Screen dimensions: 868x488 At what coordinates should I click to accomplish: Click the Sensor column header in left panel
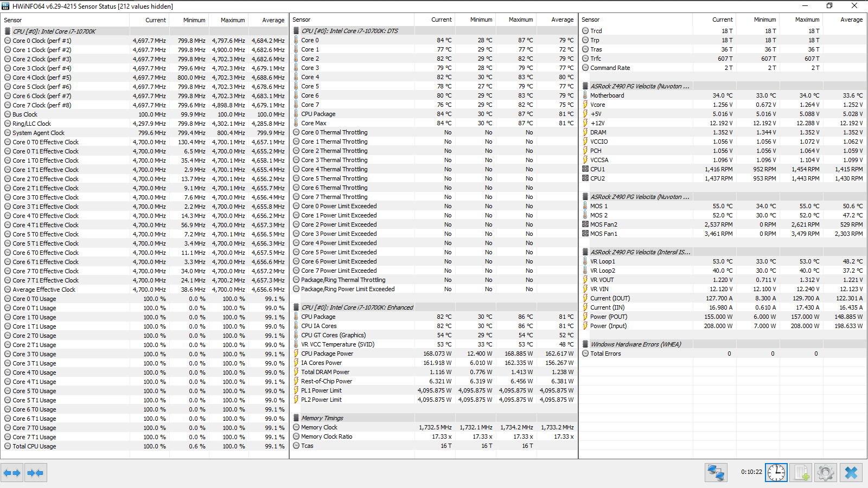(x=66, y=20)
